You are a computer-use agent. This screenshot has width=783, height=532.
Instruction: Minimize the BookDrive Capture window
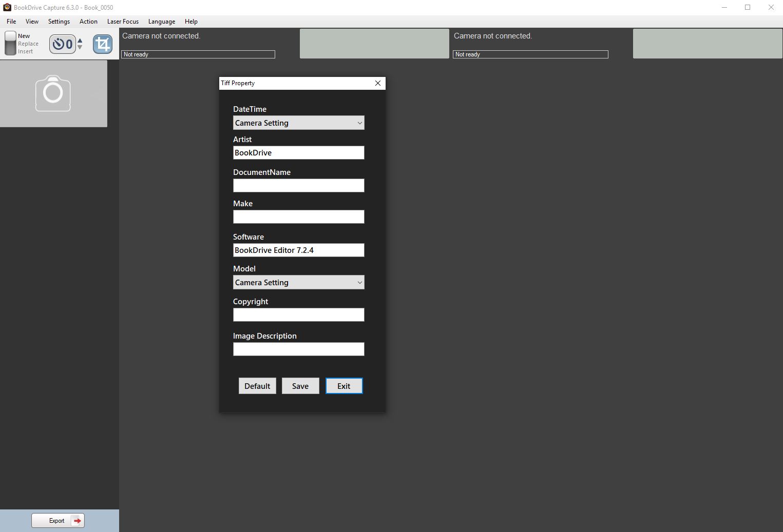point(724,7)
